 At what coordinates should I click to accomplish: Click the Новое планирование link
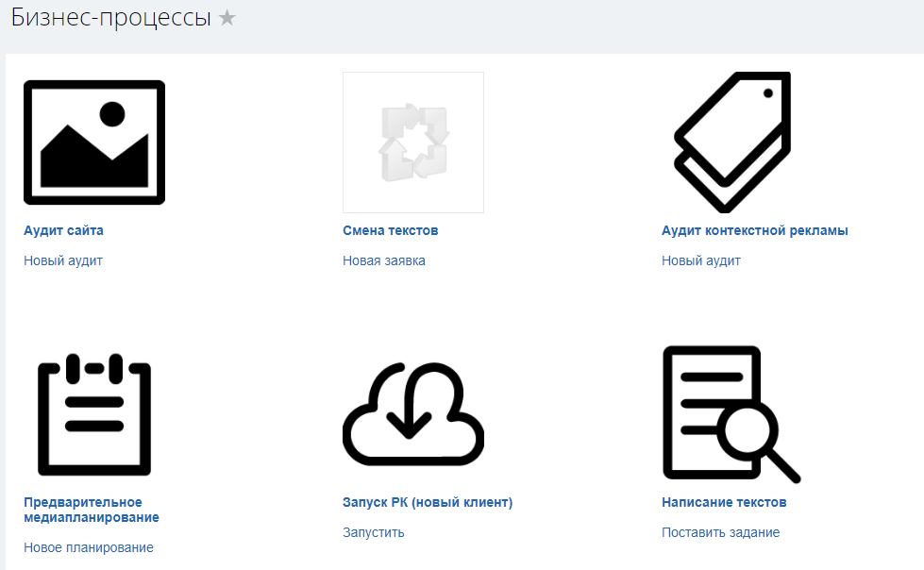[x=89, y=547]
